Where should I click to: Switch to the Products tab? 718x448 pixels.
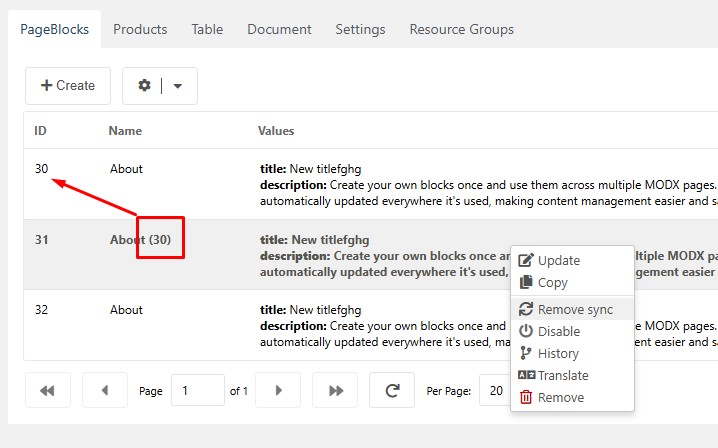pos(140,29)
